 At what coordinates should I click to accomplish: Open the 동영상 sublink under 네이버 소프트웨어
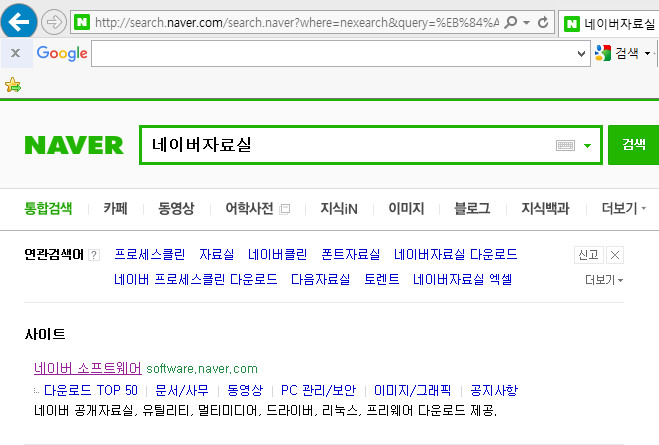point(245,390)
